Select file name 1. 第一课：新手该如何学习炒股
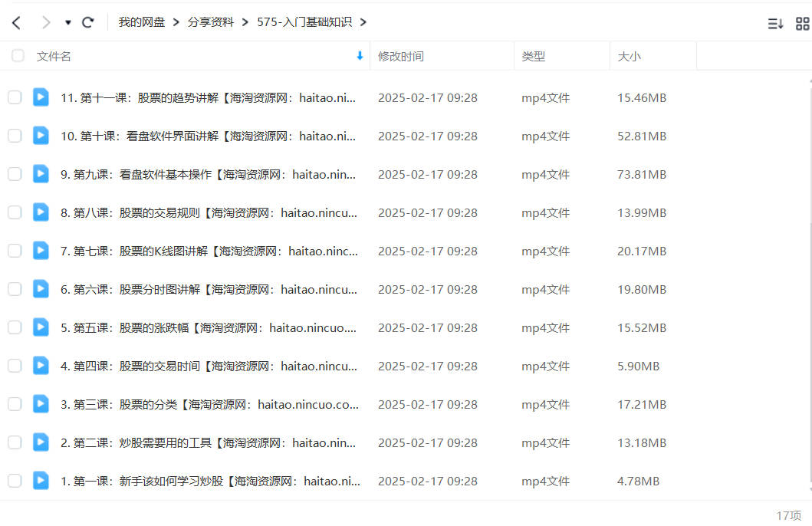Viewport: 812px width, 526px height. click(210, 481)
